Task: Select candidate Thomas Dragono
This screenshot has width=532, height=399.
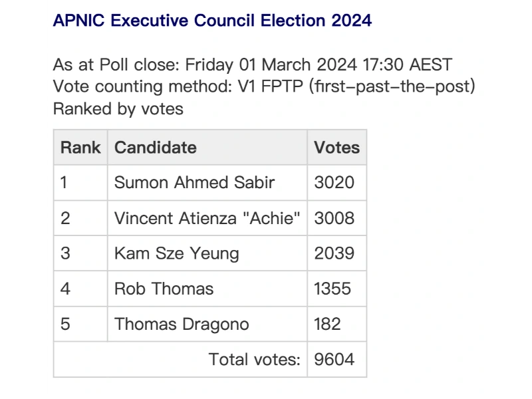Action: point(182,324)
